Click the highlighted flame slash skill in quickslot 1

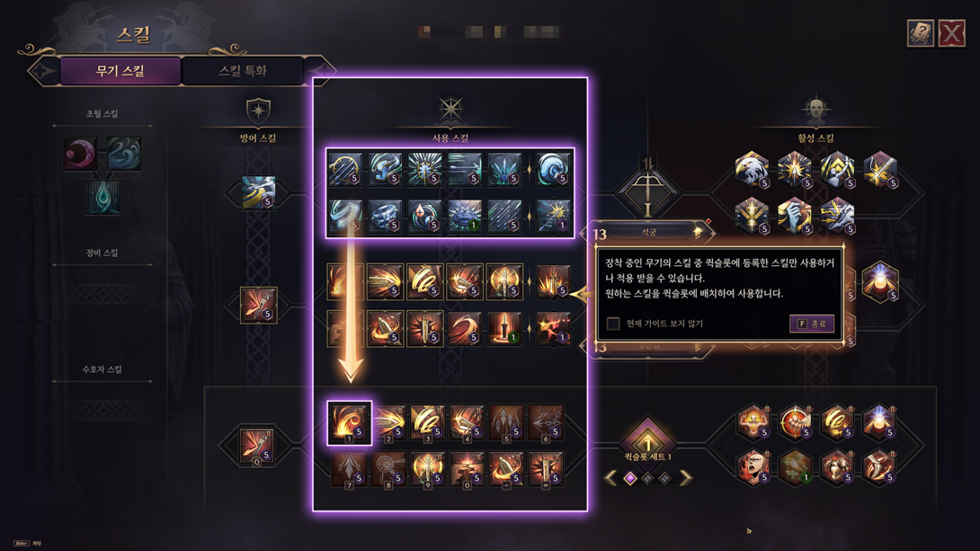click(350, 423)
